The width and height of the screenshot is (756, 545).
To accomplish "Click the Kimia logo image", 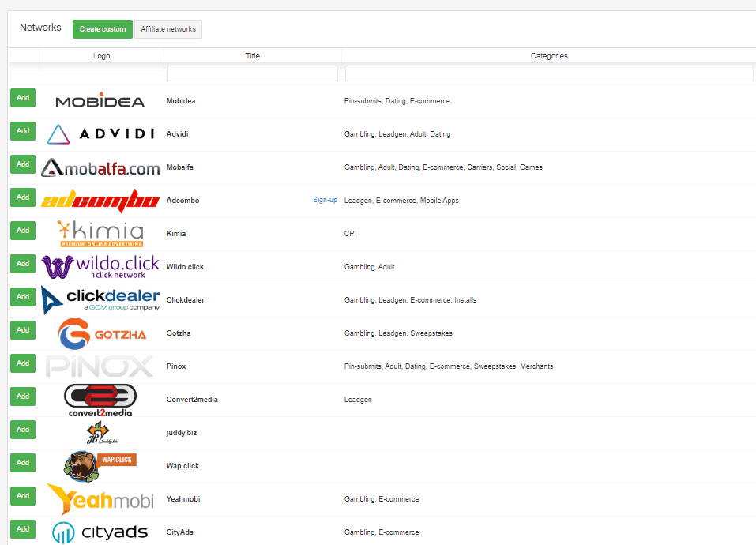I will point(100,234).
